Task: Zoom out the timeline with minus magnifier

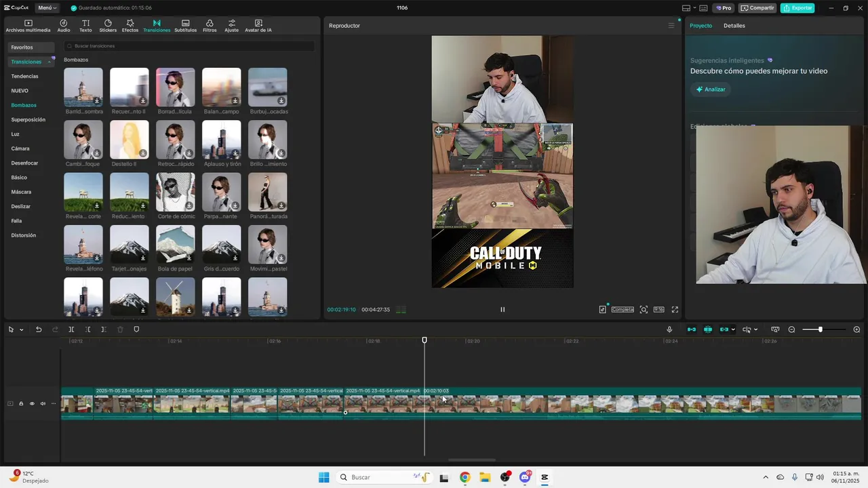Action: 791,329
